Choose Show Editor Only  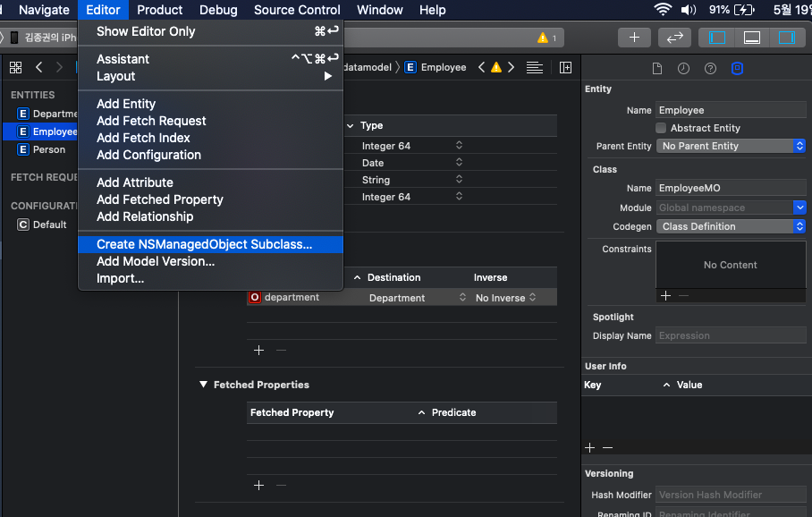tap(210, 31)
